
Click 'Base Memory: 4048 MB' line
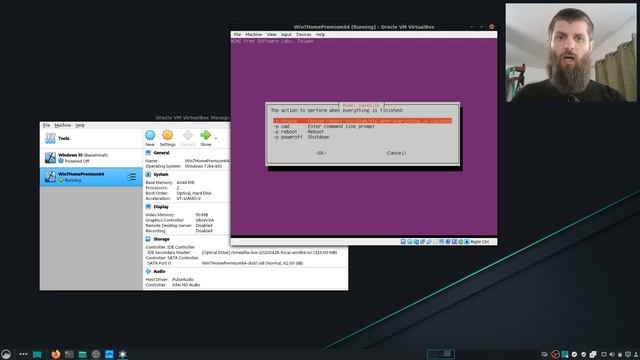[170, 182]
